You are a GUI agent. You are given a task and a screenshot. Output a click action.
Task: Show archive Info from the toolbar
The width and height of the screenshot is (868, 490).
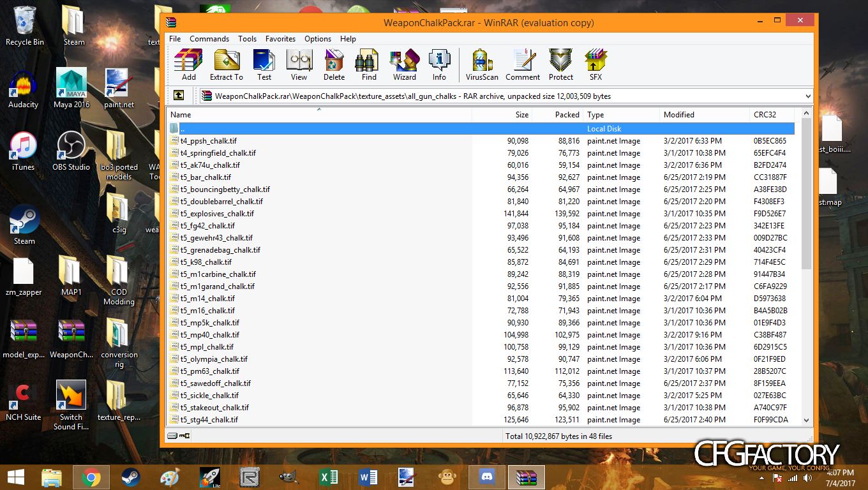(439, 64)
